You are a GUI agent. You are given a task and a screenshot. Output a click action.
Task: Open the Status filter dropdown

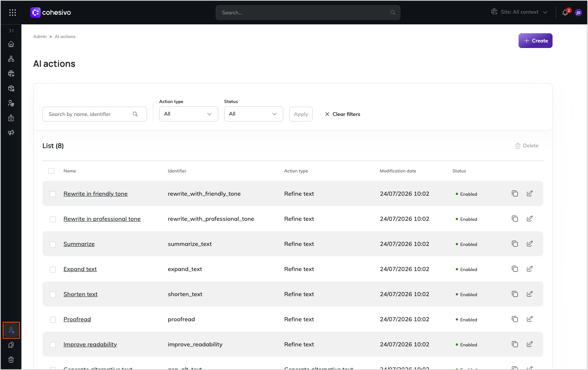[254, 114]
